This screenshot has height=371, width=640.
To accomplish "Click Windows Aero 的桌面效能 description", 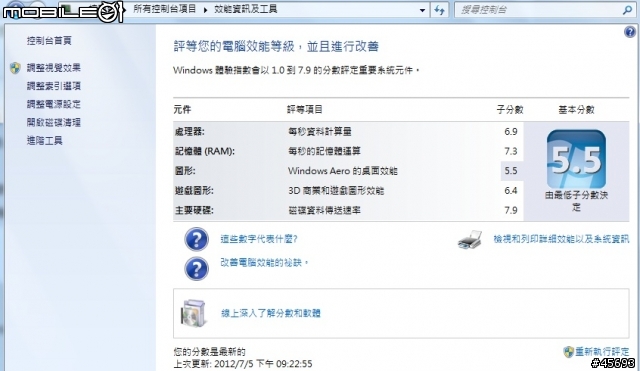I will coord(342,171).
